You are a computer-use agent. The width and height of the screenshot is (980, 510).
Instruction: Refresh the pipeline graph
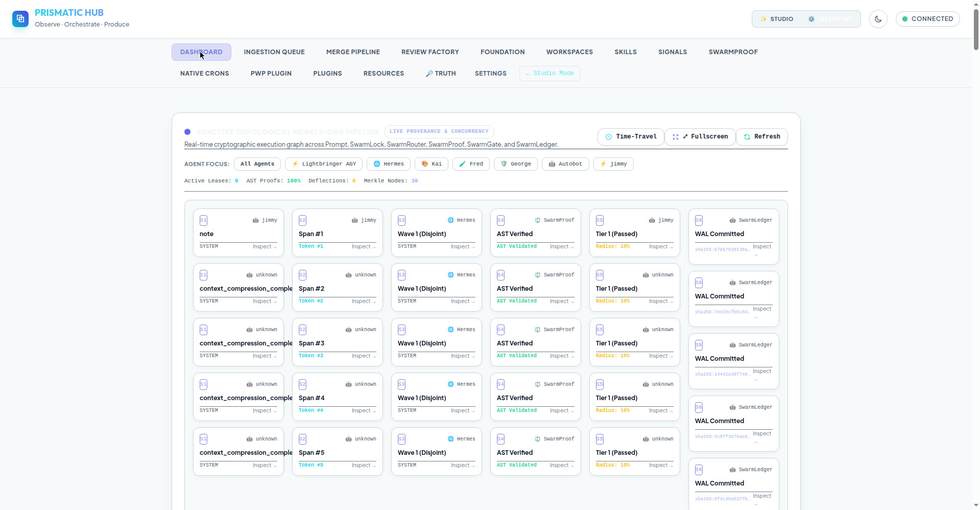[762, 137]
